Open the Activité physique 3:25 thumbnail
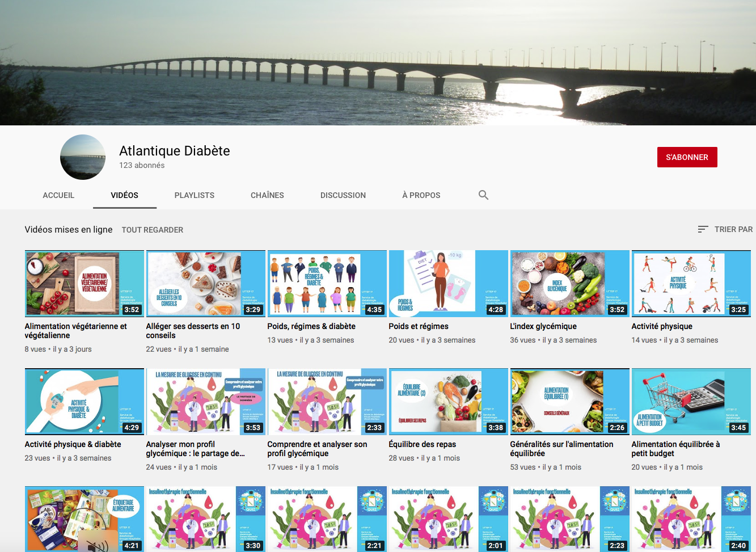The height and width of the screenshot is (552, 756). pos(691,284)
